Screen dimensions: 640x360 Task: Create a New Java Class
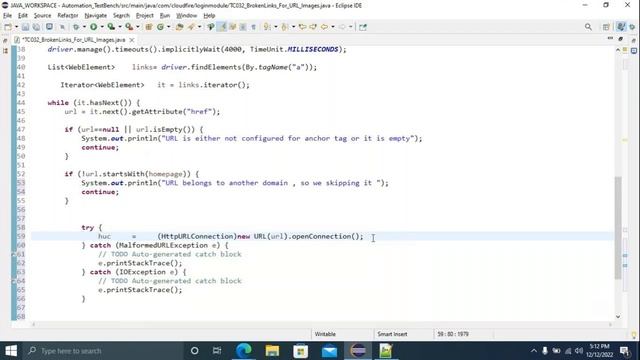(x=160, y=27)
